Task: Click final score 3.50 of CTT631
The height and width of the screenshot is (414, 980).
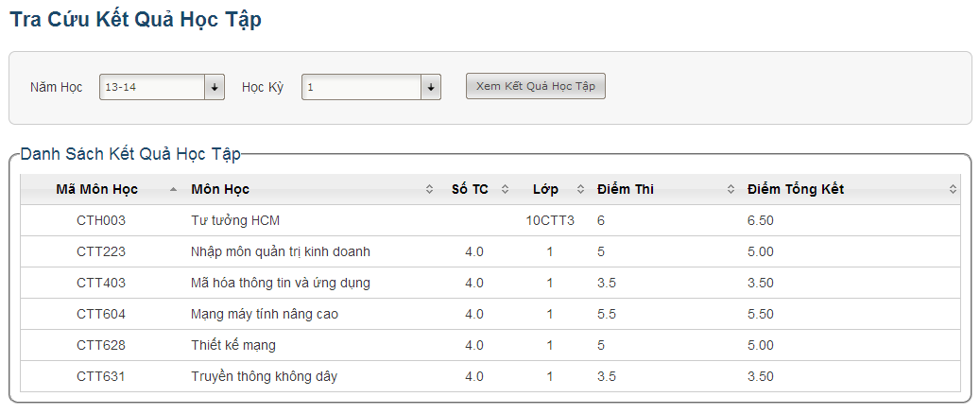Action: pyautogui.click(x=761, y=376)
